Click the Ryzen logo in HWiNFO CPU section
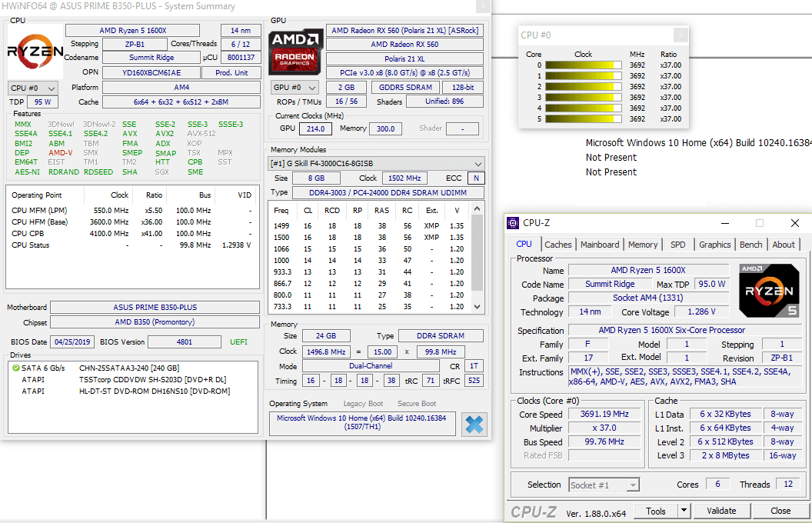This screenshot has width=812, height=523. pyautogui.click(x=35, y=51)
